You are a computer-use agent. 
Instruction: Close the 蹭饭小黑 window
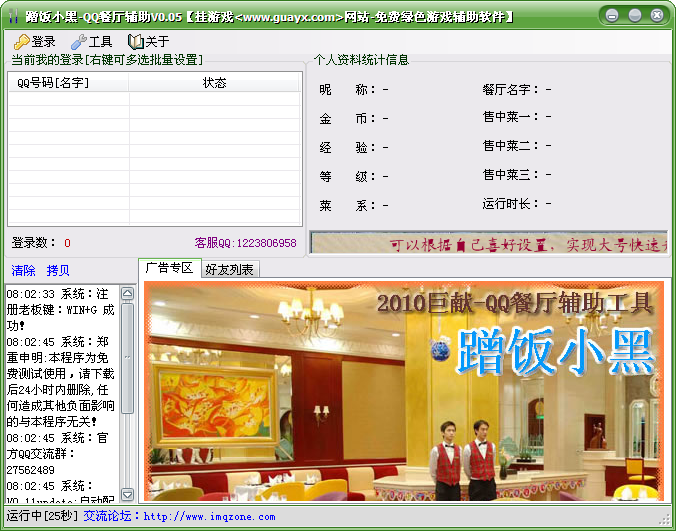(657, 16)
